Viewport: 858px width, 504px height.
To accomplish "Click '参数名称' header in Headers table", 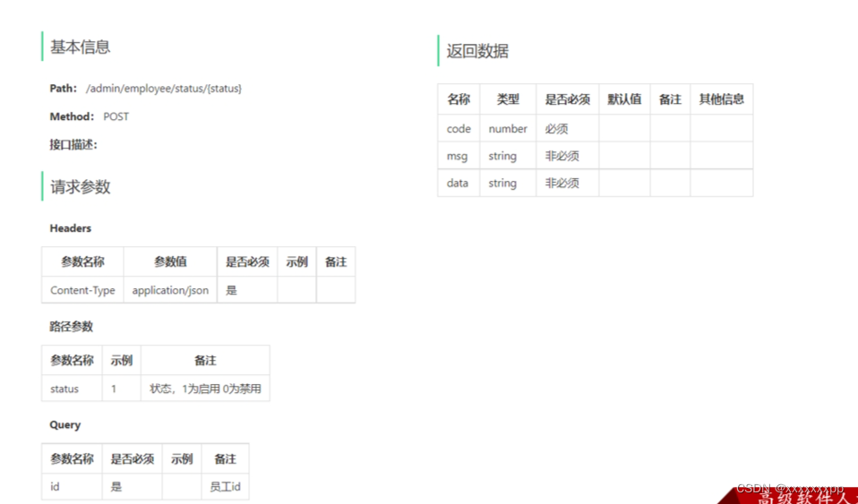I will coord(82,262).
